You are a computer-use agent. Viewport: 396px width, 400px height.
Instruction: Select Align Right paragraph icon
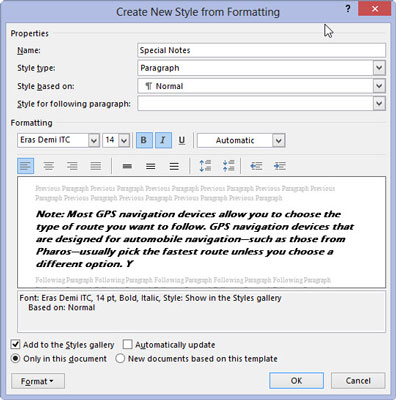(x=72, y=166)
